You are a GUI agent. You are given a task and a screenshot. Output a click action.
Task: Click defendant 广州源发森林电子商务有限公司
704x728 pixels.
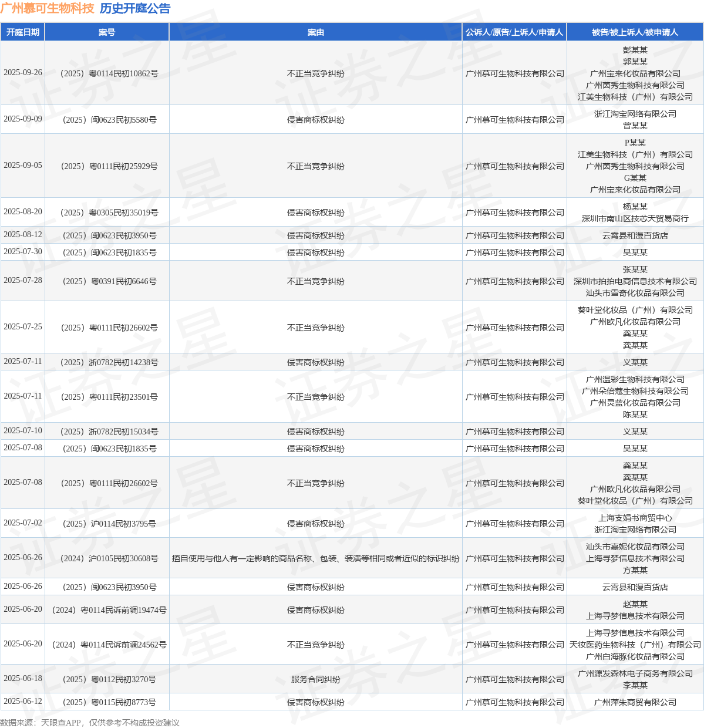pyautogui.click(x=635, y=673)
